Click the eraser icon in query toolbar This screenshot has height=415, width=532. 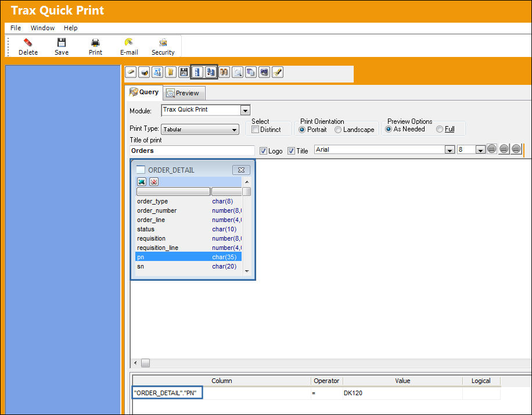tap(131, 72)
